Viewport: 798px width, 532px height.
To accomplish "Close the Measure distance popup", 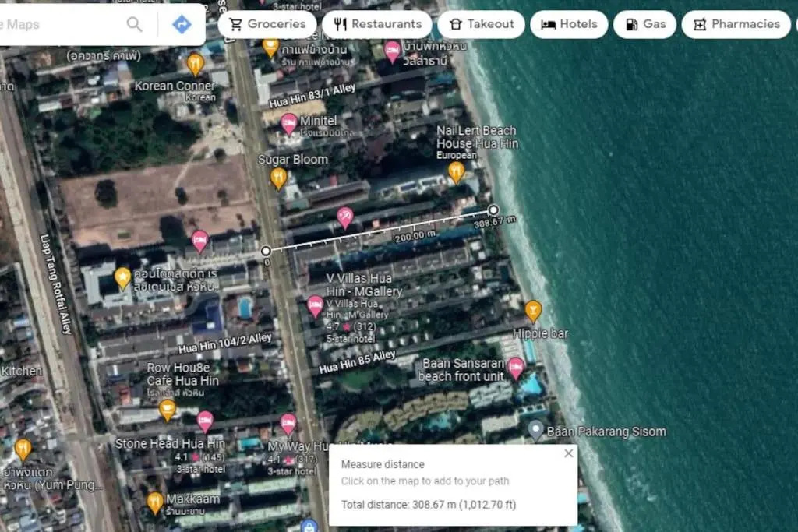I will pyautogui.click(x=568, y=453).
